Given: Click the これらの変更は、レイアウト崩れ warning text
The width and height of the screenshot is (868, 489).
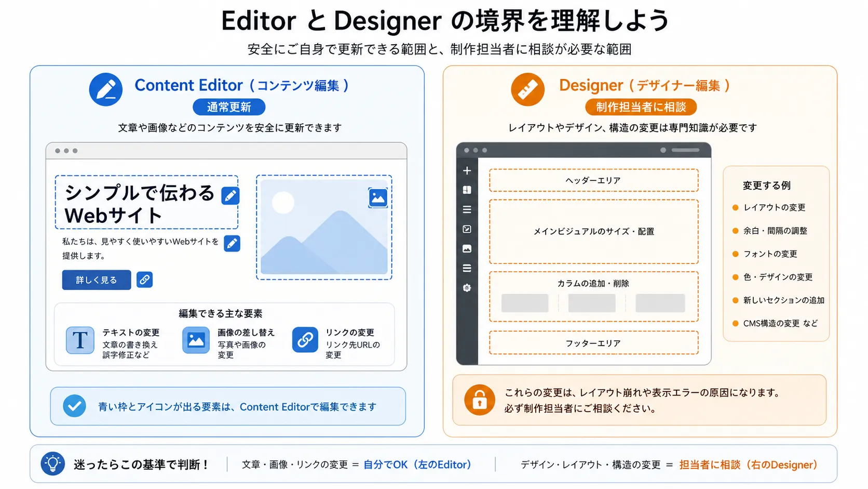Looking at the screenshot, I should [x=643, y=400].
